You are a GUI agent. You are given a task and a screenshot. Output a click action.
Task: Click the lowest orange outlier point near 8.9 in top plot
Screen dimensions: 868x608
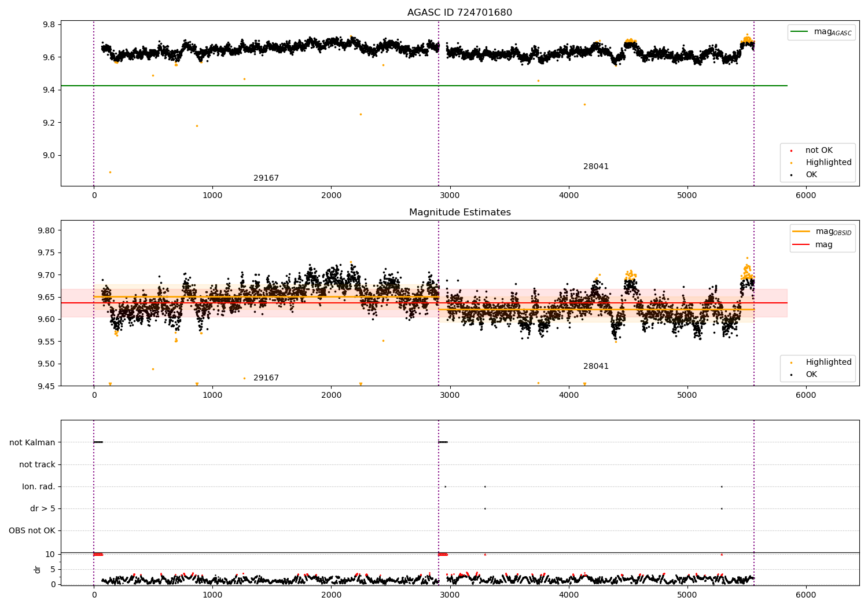110,172
